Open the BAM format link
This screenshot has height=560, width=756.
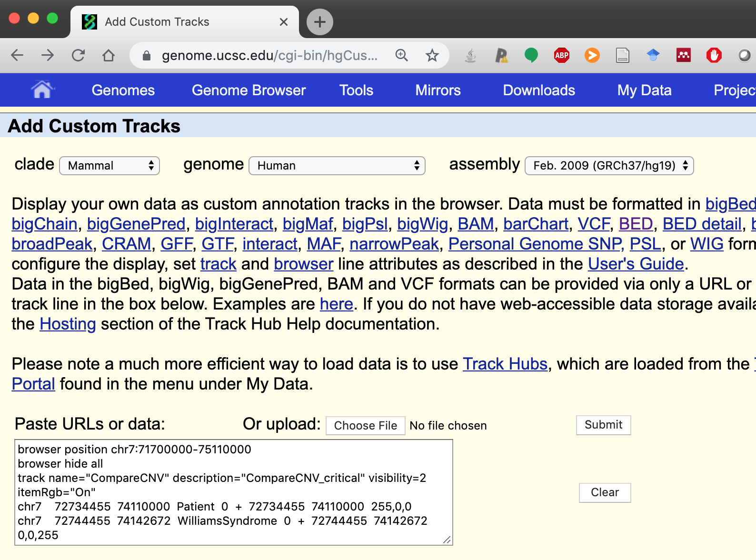click(476, 224)
